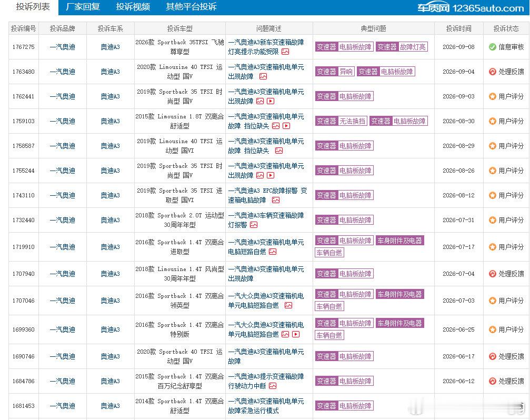530x420 pixels.
Task: Open complaint titled 一汽奥迪A3新车变速箱故障灯亮提示功能受限
Action: tap(266, 47)
